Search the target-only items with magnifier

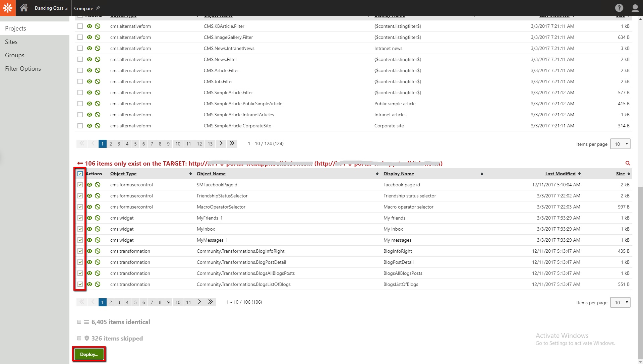628,163
